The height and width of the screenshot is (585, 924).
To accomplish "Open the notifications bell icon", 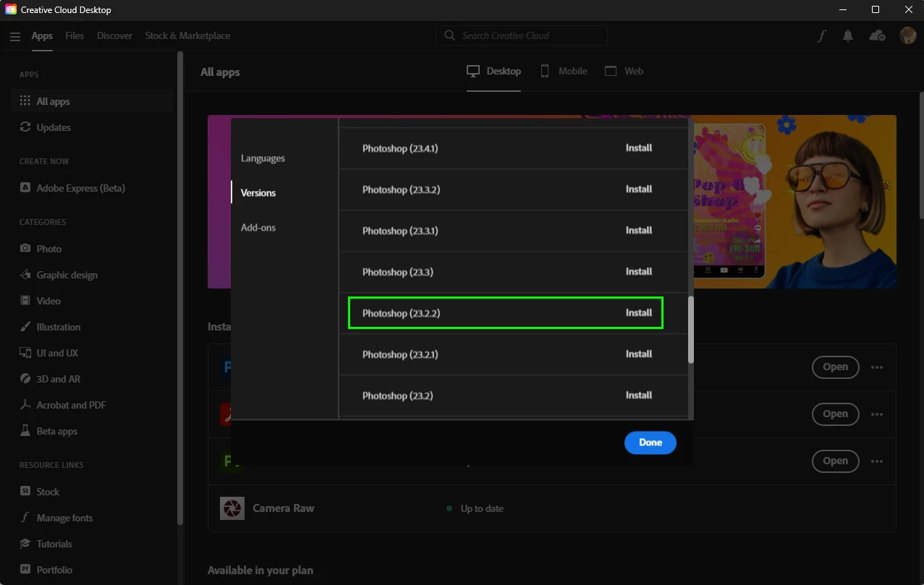I will point(848,36).
